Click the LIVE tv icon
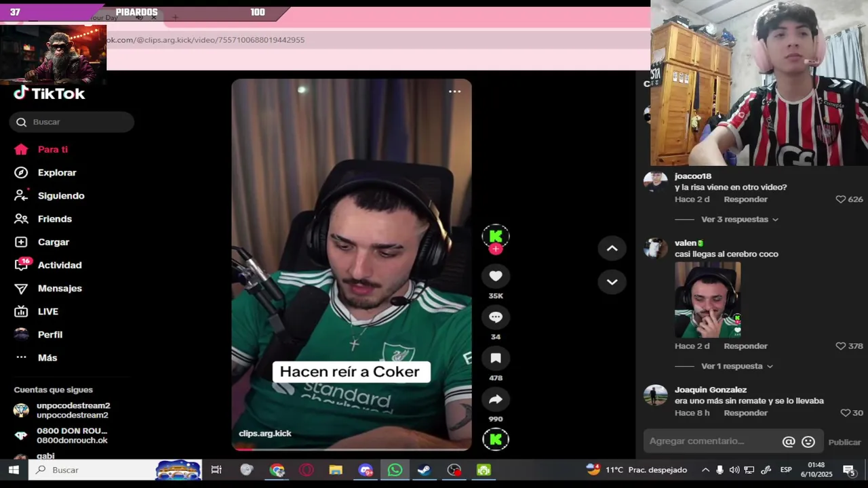 (21, 312)
